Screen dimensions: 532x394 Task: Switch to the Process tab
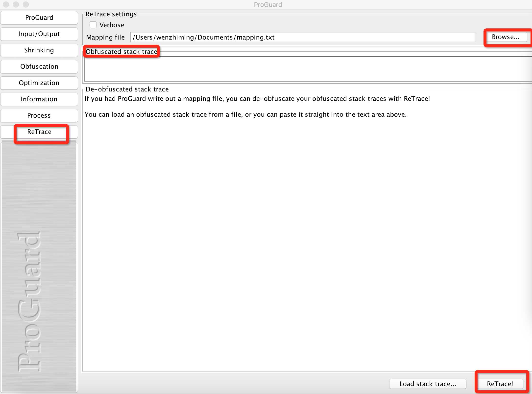click(x=39, y=115)
